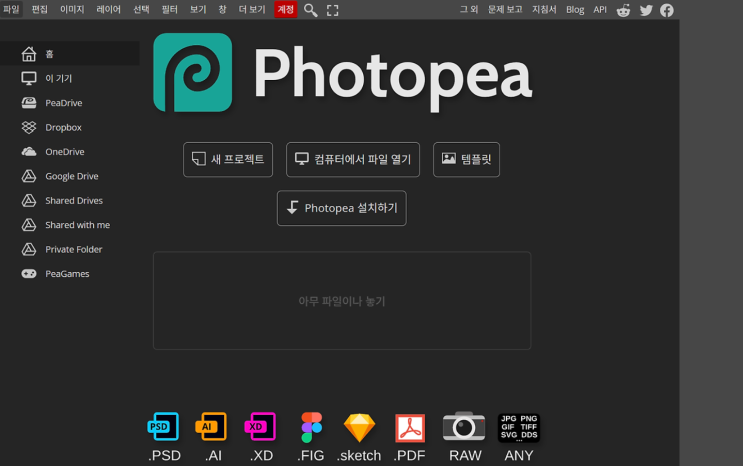Click the .FIG Figma icon
Screen dimensions: 743x466
tap(311, 427)
